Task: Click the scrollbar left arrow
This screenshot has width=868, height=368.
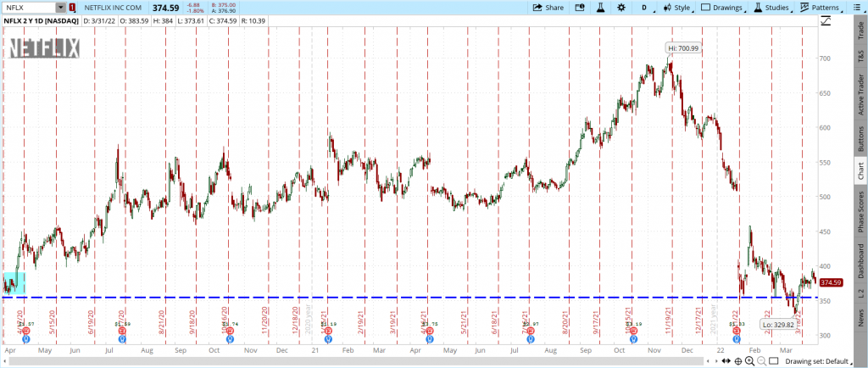Action: click(4, 361)
